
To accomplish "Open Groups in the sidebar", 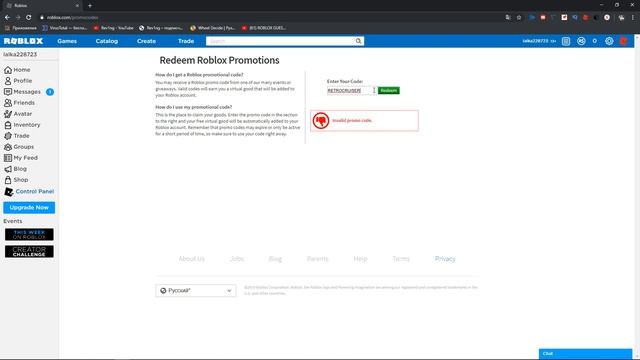I will coord(19,147).
